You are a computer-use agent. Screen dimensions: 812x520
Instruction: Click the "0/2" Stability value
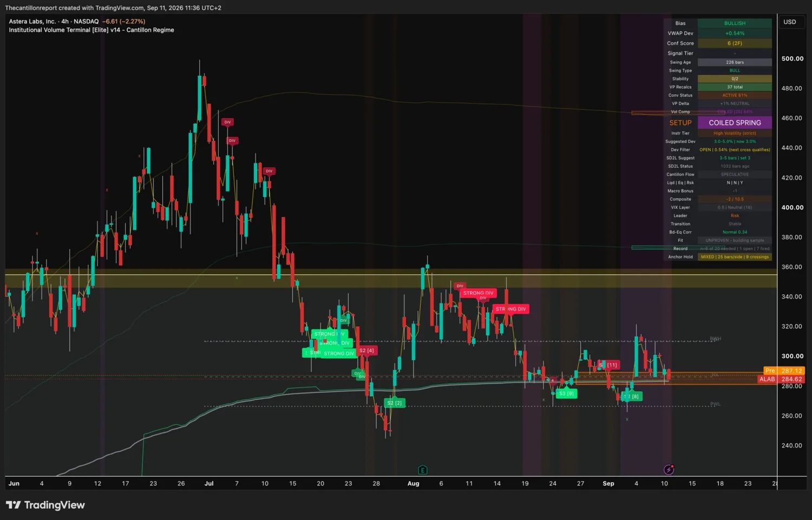point(735,79)
